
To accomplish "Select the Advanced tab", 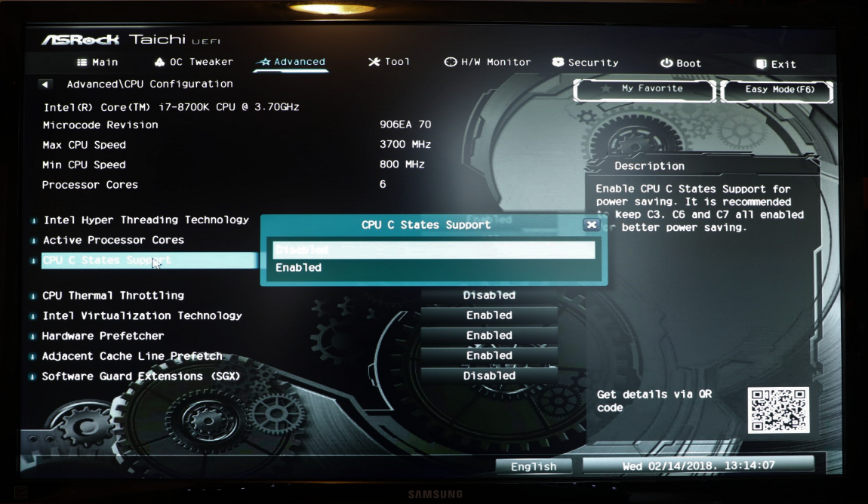I will coord(292,61).
